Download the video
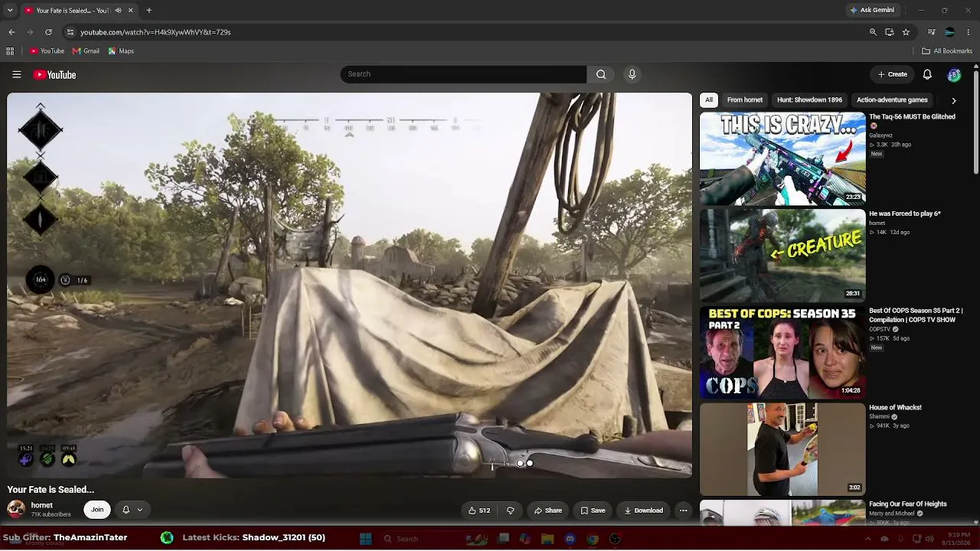 tap(643, 510)
